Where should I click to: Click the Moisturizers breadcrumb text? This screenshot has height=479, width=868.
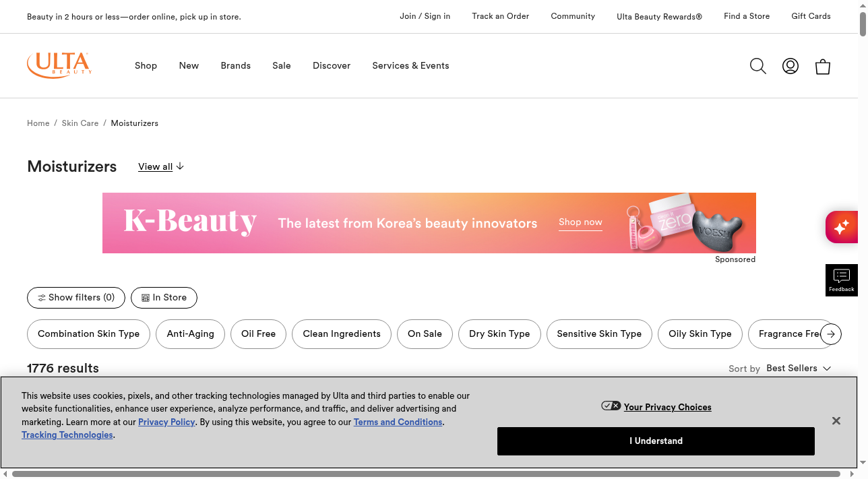135,123
